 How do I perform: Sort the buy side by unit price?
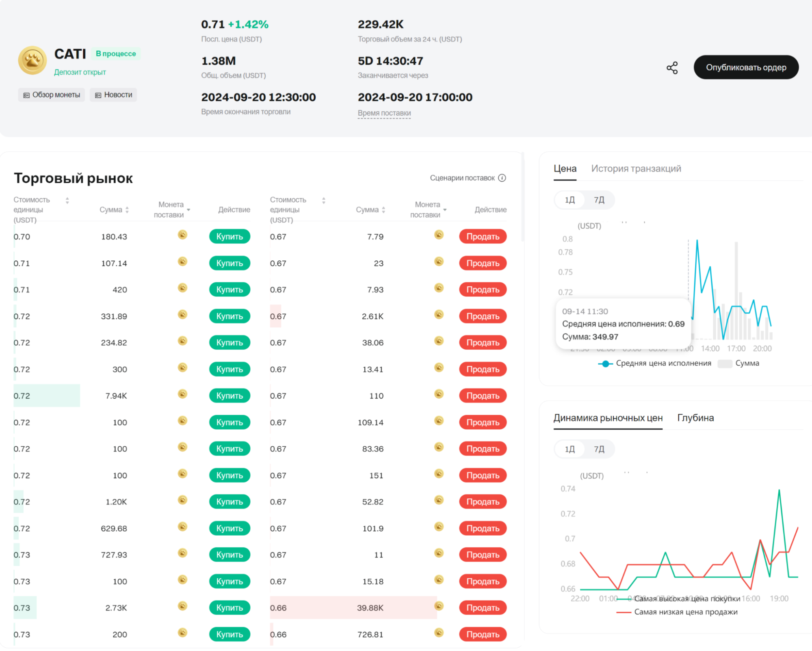click(x=67, y=200)
